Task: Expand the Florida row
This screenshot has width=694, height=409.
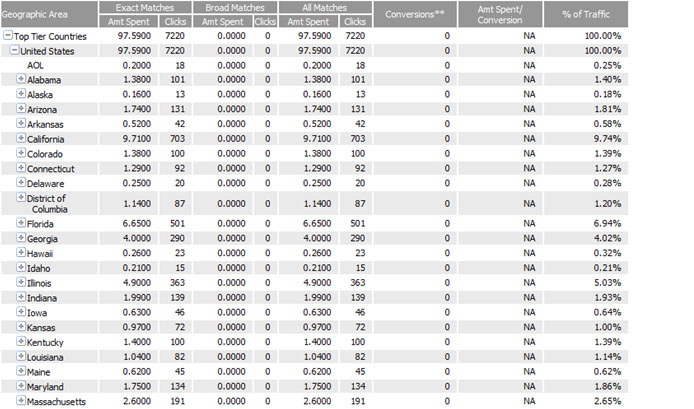Action: pyautogui.click(x=21, y=223)
